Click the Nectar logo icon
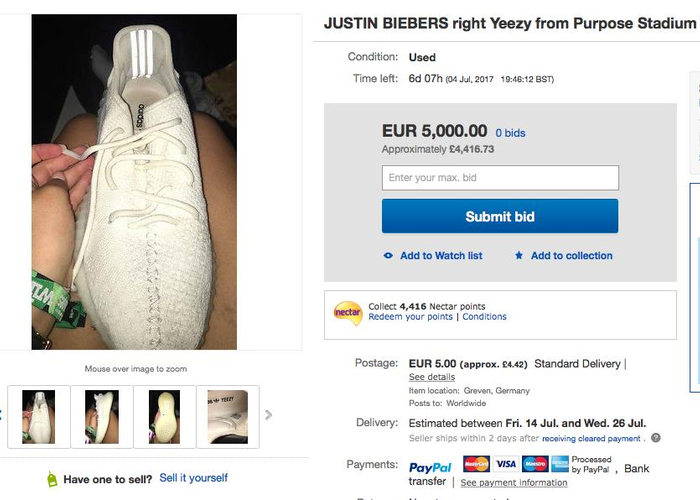 (348, 312)
